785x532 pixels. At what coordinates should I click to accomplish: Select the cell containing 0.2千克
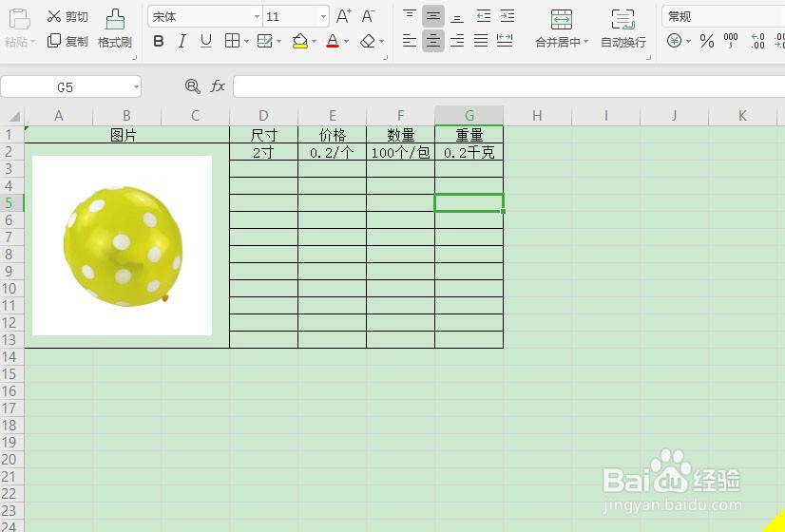469,152
